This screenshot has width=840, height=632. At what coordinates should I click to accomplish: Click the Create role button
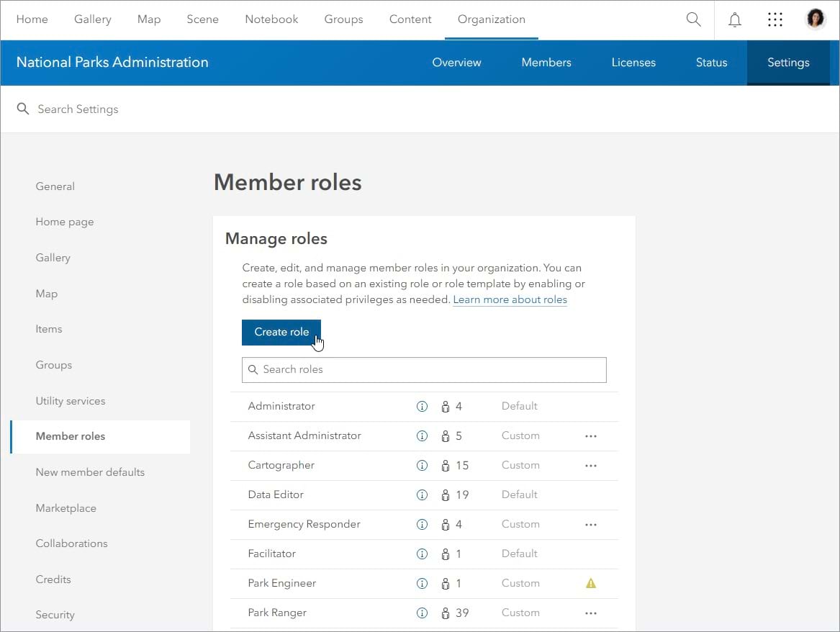click(281, 332)
